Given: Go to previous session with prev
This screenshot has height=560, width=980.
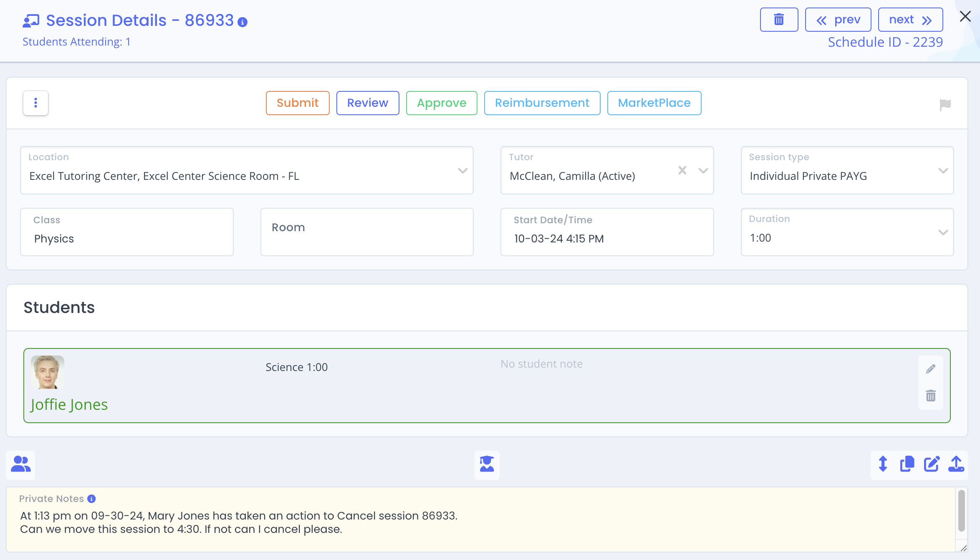Looking at the screenshot, I should pos(838,20).
